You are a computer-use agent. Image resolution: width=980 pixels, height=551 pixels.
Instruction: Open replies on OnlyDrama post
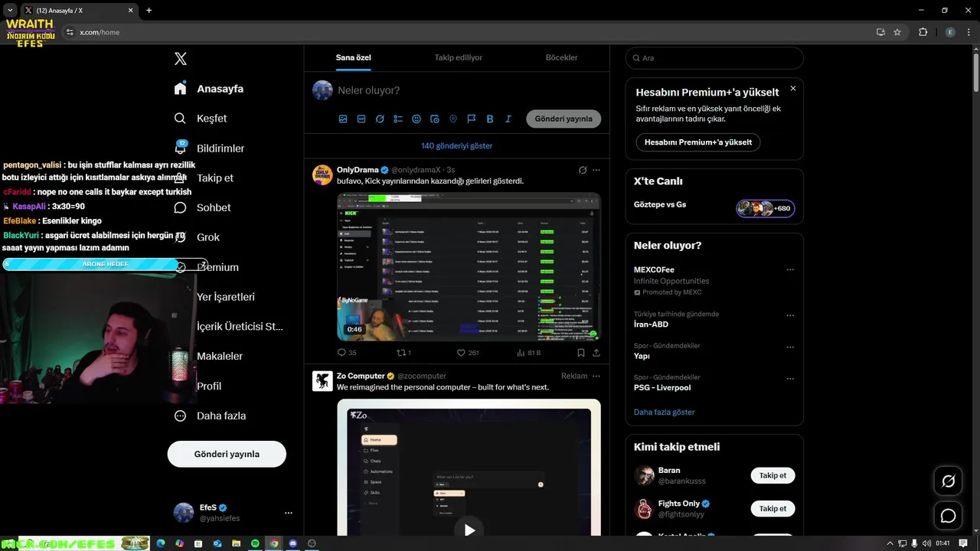pos(347,353)
